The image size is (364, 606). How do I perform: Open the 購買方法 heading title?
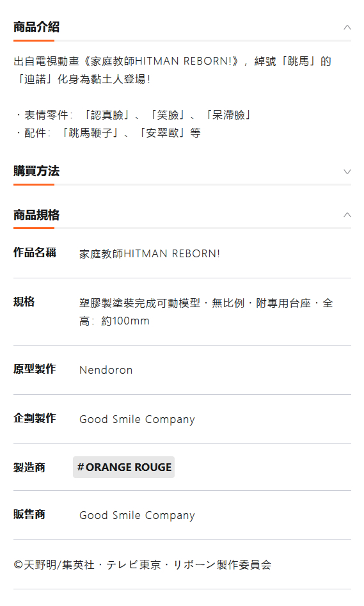(x=36, y=171)
